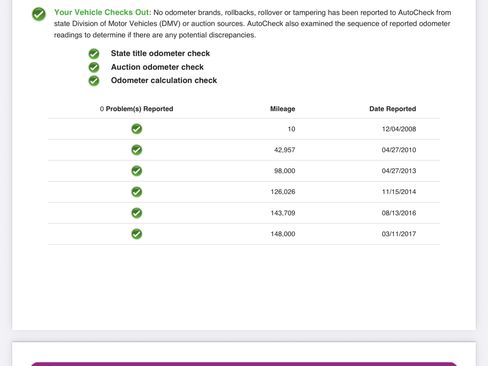Screen dimensions: 488x366
Task: Select the date 11/15/2014
Action: [399, 192]
